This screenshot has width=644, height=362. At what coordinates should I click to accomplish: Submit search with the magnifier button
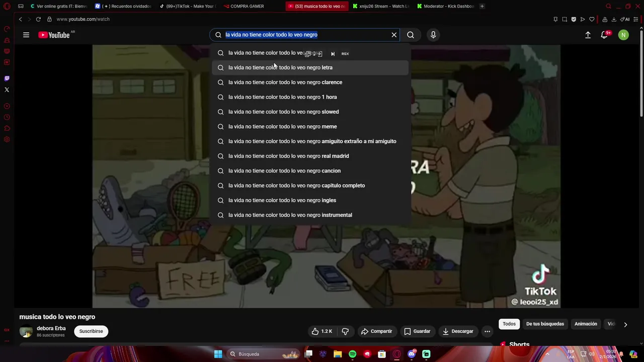411,35
